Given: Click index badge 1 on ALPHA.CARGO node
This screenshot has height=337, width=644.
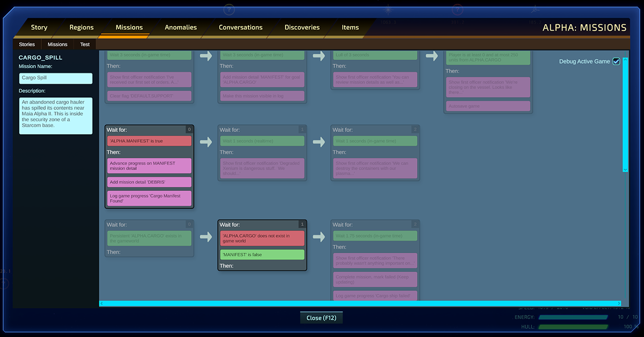Looking at the screenshot, I should tap(302, 224).
